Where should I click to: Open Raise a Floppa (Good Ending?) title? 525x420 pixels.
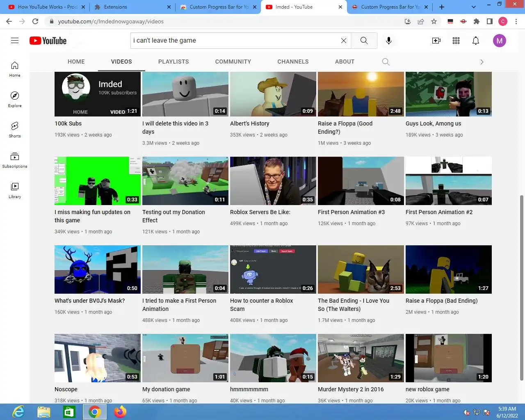345,128
